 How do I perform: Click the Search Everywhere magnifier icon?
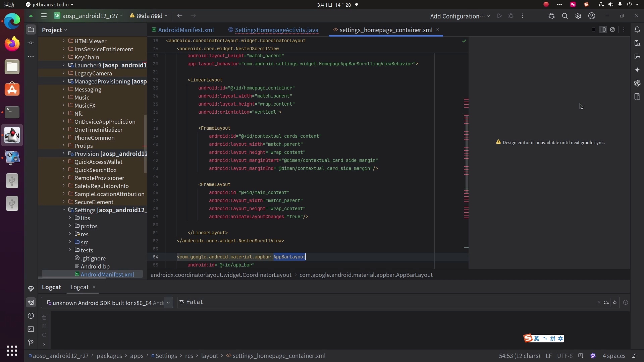coord(565,16)
